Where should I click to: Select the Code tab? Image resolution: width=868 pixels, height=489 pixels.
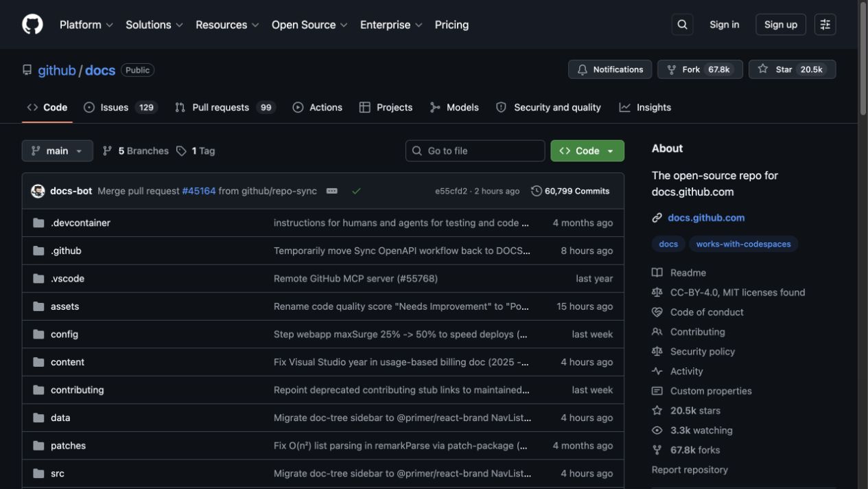click(47, 107)
